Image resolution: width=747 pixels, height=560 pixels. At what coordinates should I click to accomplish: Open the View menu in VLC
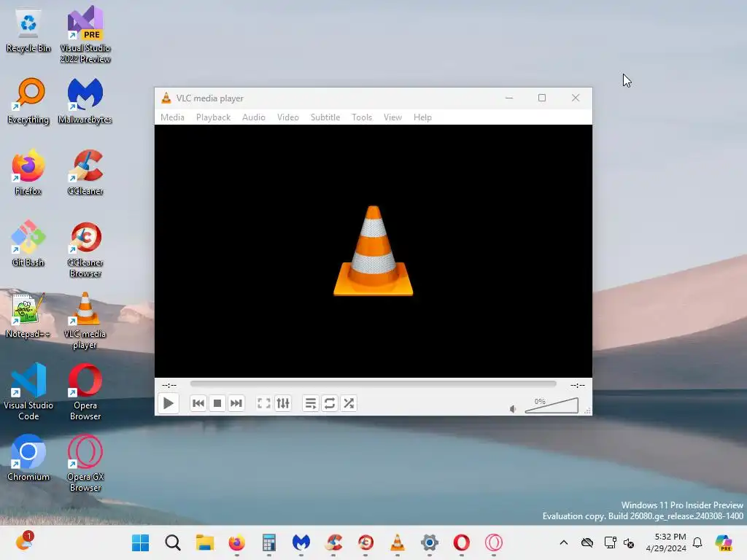pyautogui.click(x=392, y=117)
